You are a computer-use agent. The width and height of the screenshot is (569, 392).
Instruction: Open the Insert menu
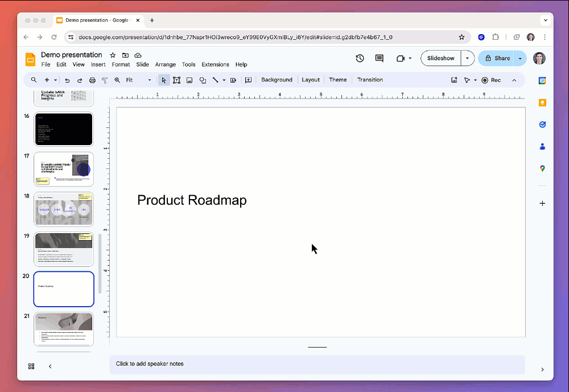click(x=98, y=64)
